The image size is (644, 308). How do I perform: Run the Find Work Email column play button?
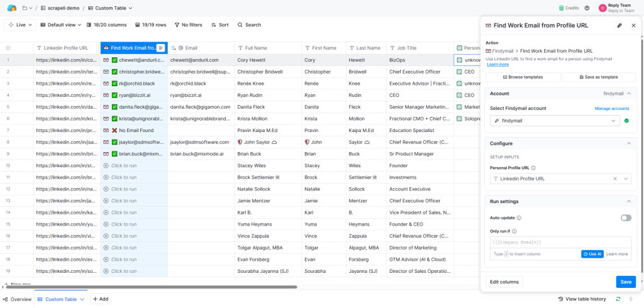click(161, 48)
